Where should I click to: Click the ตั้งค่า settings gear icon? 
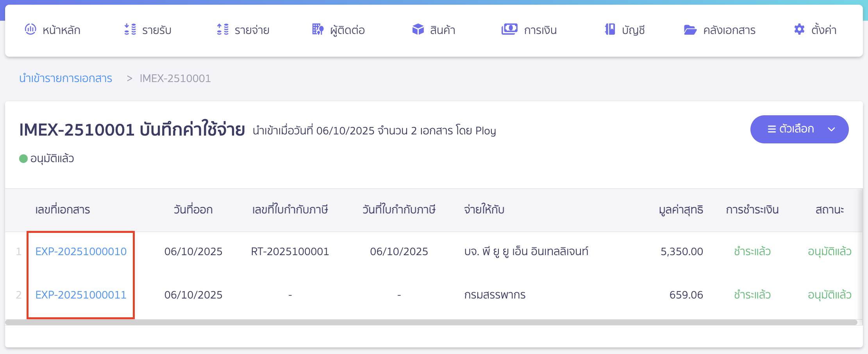[x=799, y=29]
